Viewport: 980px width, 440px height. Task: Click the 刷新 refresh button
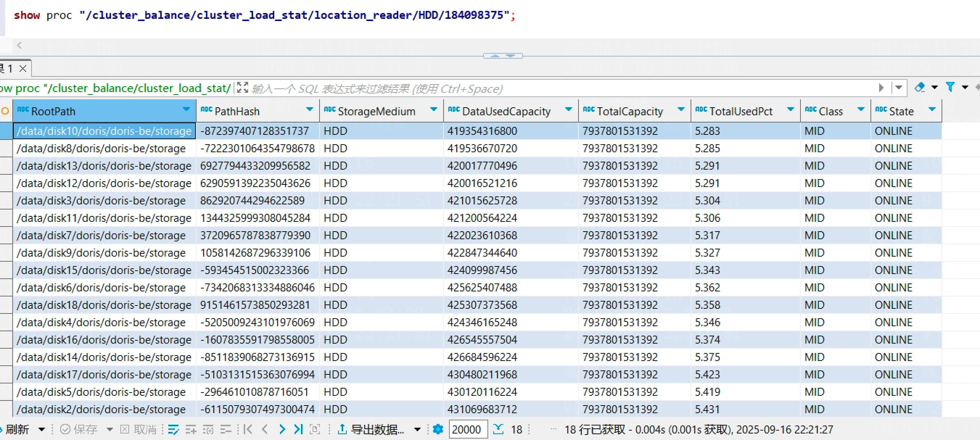point(15,430)
